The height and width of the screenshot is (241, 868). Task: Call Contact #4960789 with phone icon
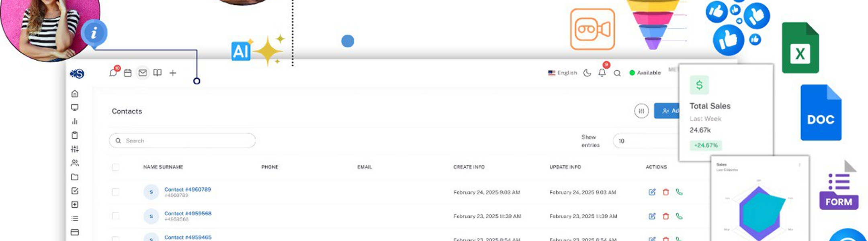coord(679,192)
